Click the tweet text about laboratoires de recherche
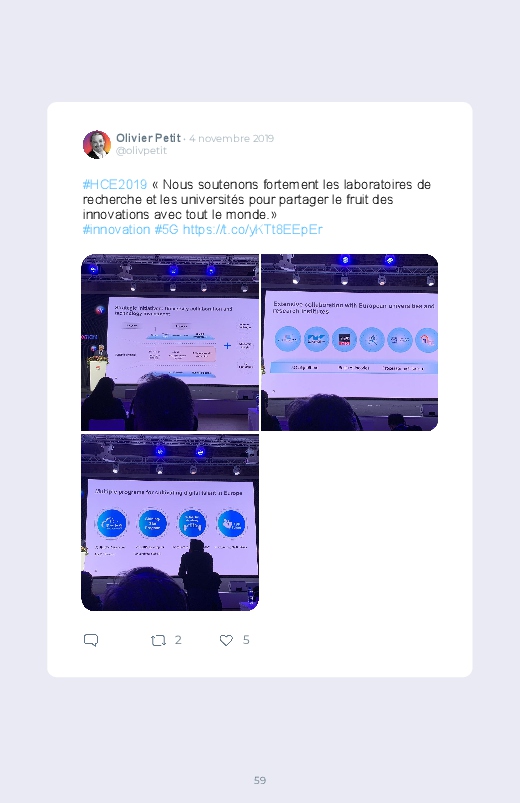This screenshot has width=520, height=803. click(x=257, y=199)
